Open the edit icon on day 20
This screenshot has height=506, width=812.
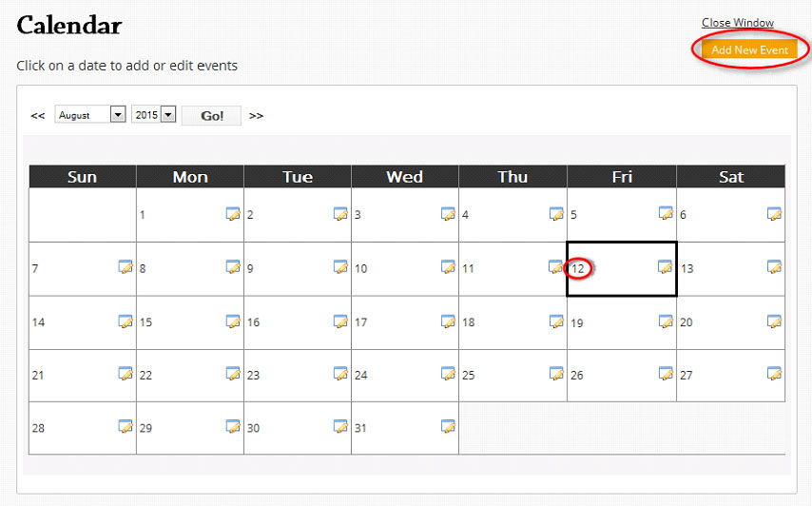click(774, 321)
